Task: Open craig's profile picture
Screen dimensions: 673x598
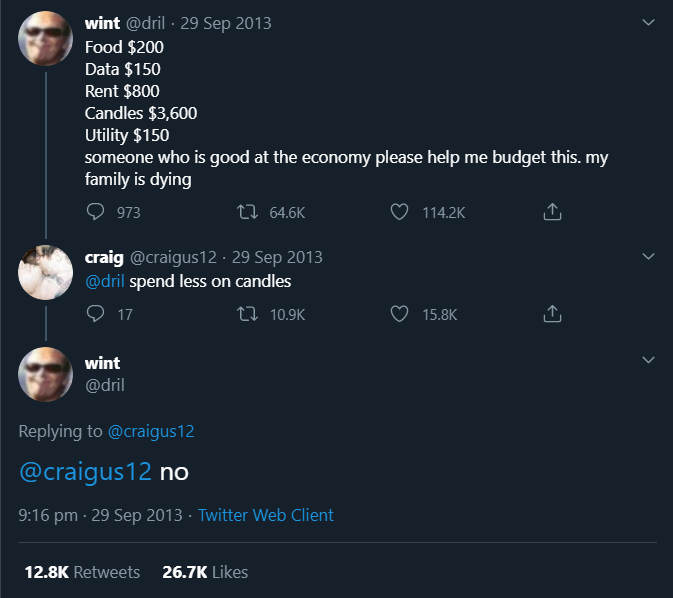Action: 45,272
